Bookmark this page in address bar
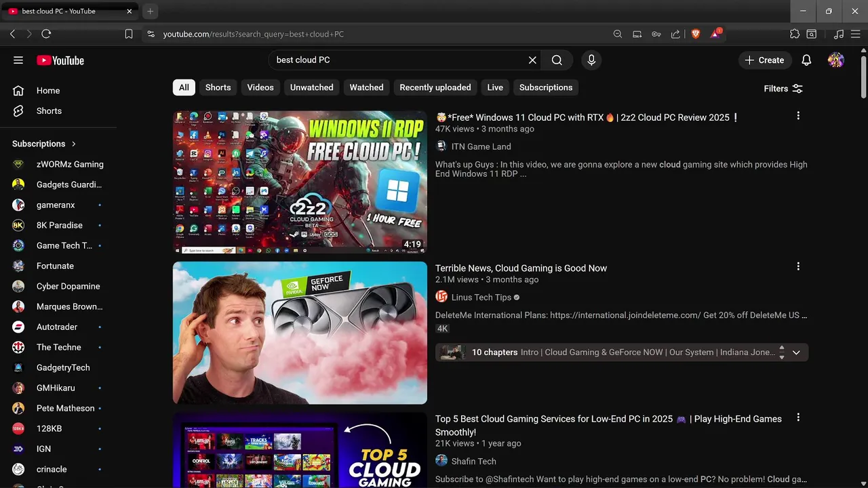868x488 pixels. click(129, 34)
